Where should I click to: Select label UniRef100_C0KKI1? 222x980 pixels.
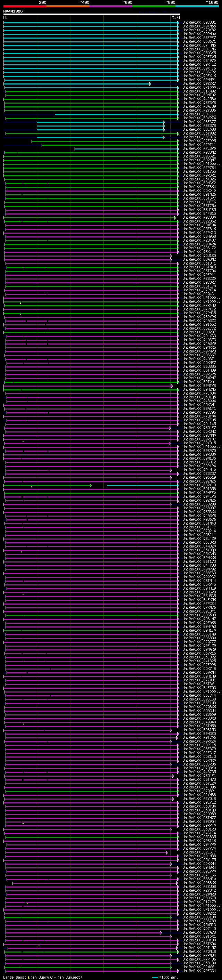click(199, 114)
